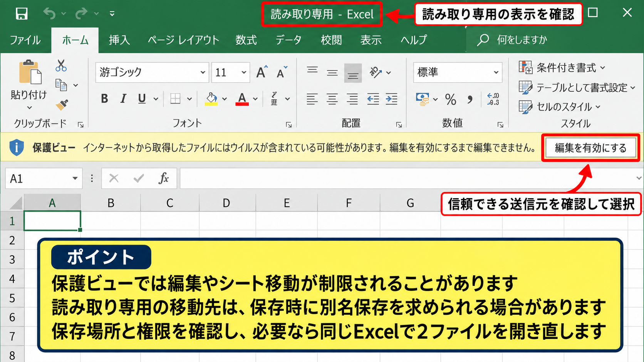644x362 pixels.
Task: Apply yellow fill color bucket
Action: (x=211, y=99)
